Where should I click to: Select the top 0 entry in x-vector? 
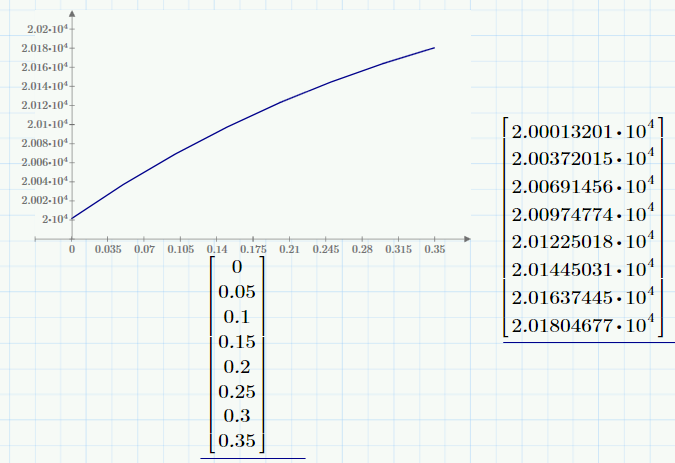pyautogui.click(x=237, y=267)
